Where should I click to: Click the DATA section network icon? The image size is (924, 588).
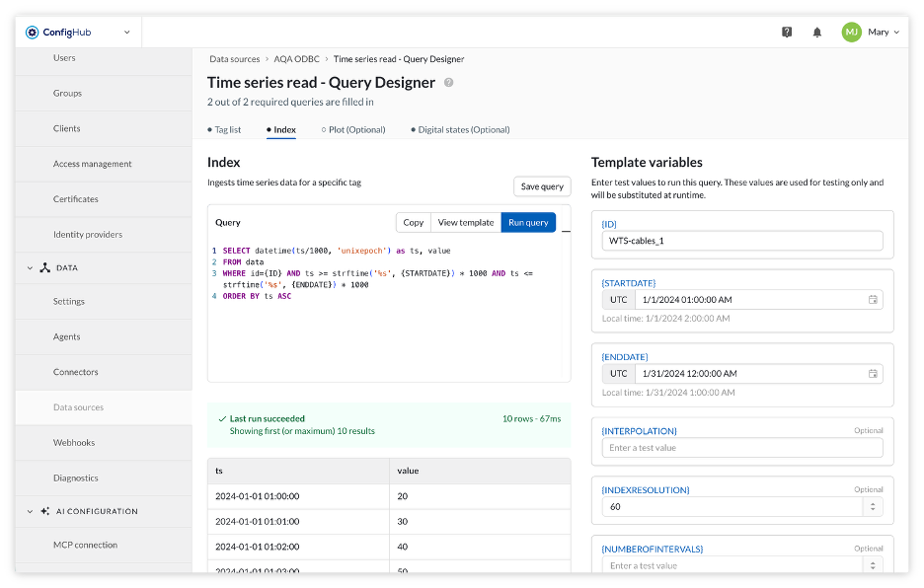click(44, 267)
